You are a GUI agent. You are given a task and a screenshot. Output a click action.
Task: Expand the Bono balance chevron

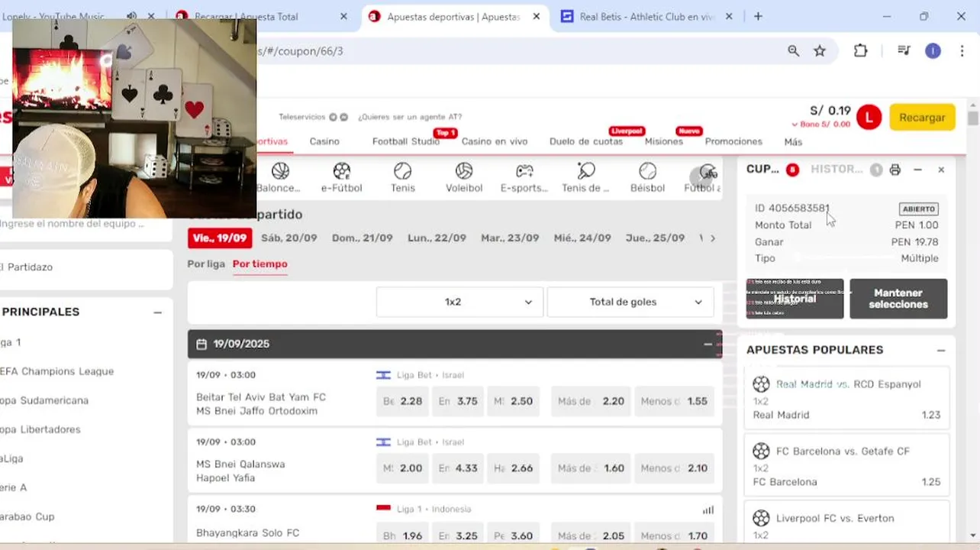pyautogui.click(x=795, y=125)
